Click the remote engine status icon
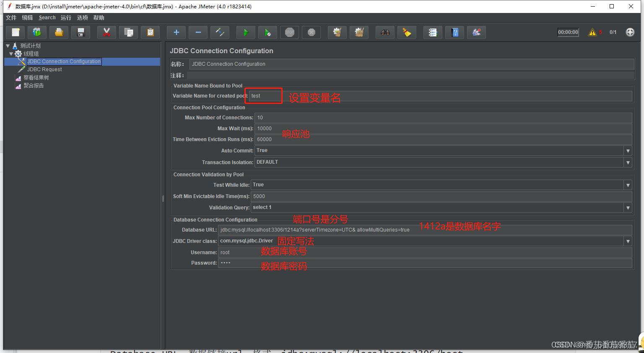The height and width of the screenshot is (353, 644). click(630, 32)
